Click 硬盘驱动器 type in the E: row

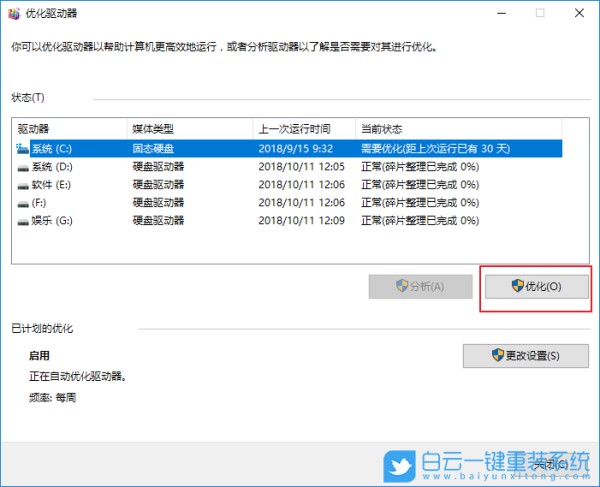pos(158,185)
